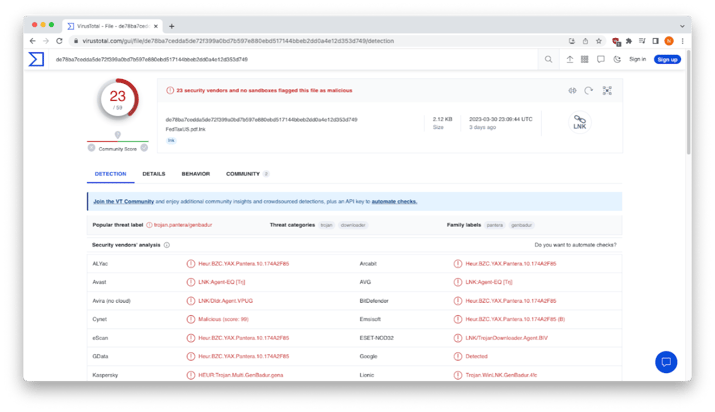Viewport: 715px width, 412px height.
Task: Open the similar files search icon
Action: click(573, 91)
